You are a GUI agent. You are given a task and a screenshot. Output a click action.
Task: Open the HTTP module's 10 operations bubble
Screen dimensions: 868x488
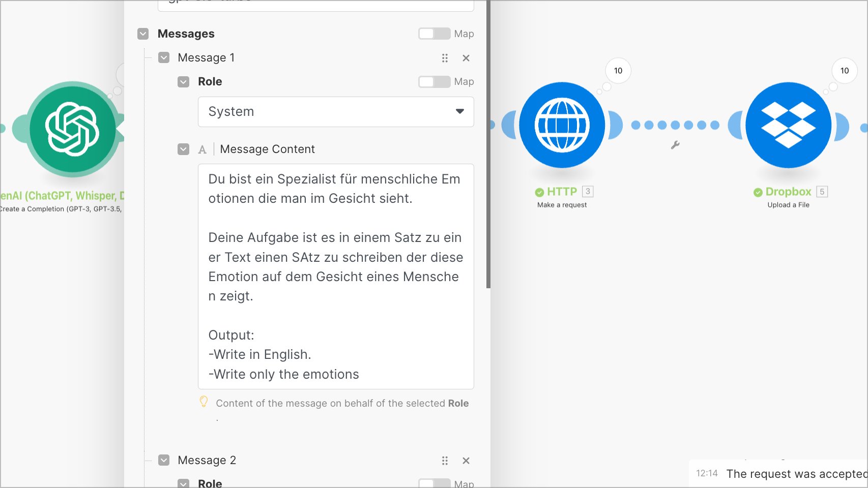[x=618, y=71]
